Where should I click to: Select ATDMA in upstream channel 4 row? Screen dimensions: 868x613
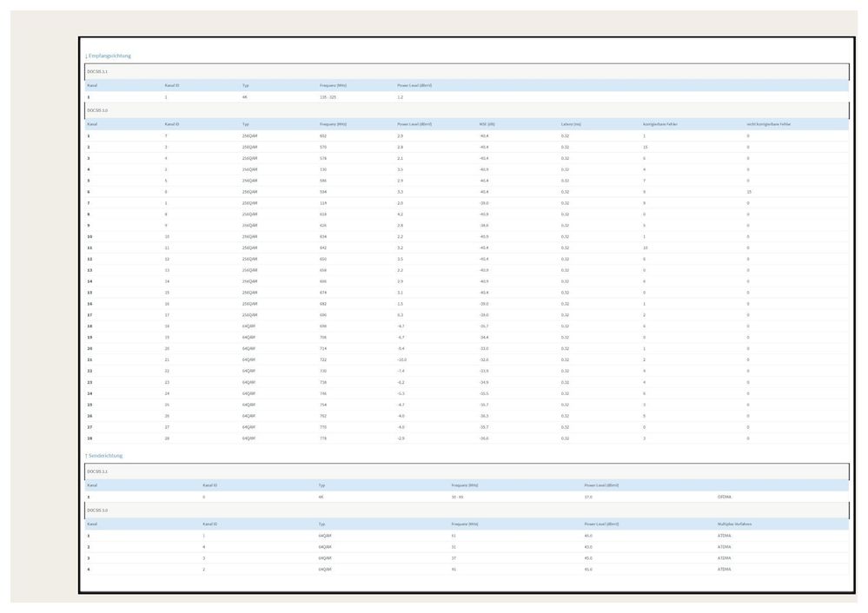724,570
